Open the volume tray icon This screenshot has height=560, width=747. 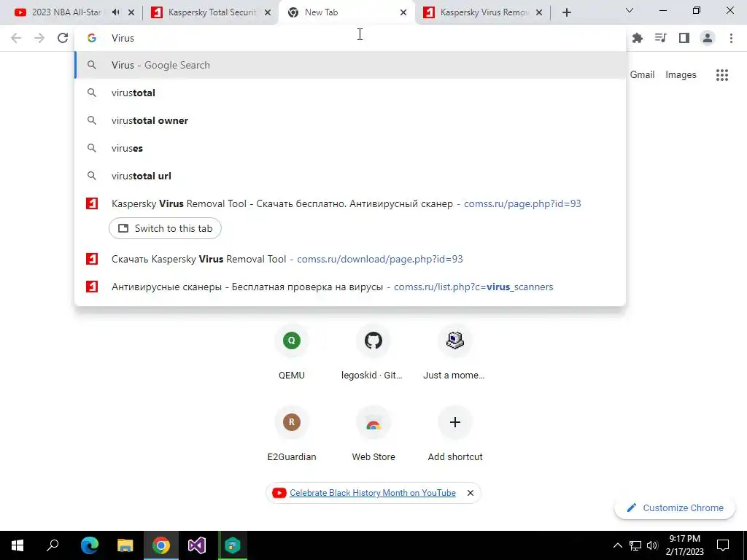coord(652,545)
